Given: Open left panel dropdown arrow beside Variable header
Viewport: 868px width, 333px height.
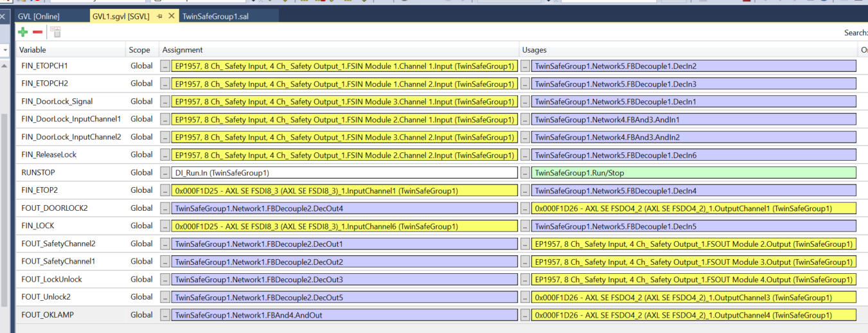Looking at the screenshot, I should click(x=6, y=50).
